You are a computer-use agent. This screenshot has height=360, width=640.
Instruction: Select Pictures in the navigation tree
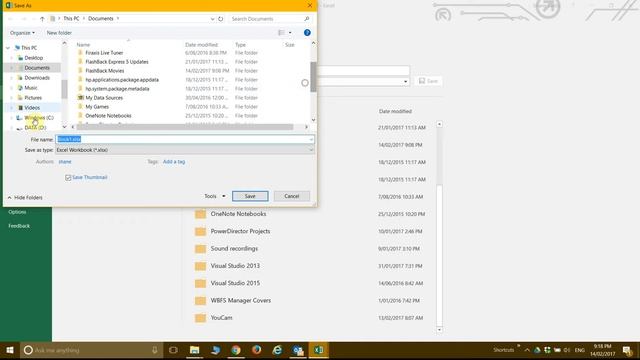click(33, 98)
